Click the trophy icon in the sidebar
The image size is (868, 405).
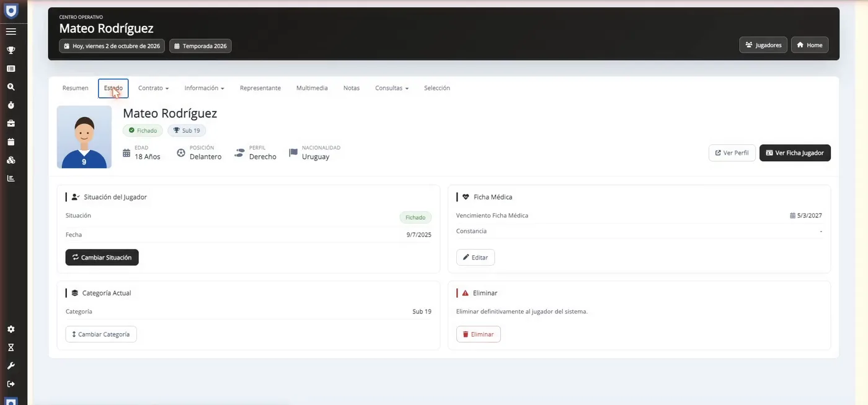11,50
